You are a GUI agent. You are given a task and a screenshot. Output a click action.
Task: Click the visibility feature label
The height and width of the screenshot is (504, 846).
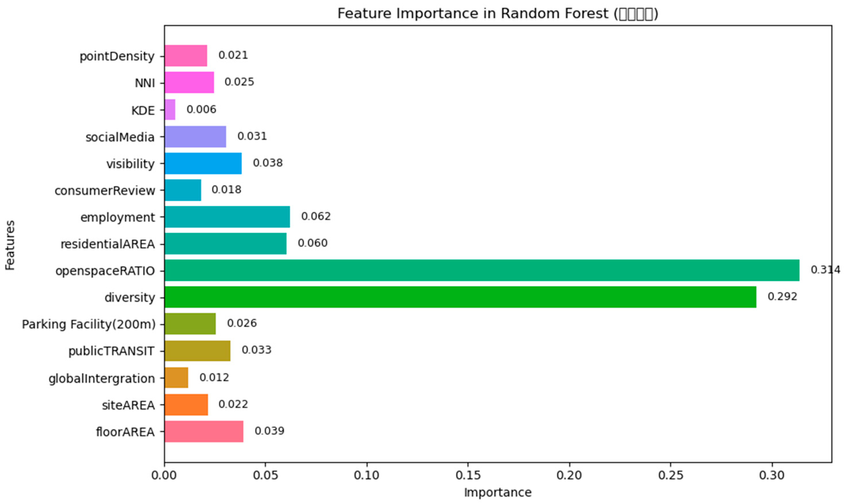point(130,164)
